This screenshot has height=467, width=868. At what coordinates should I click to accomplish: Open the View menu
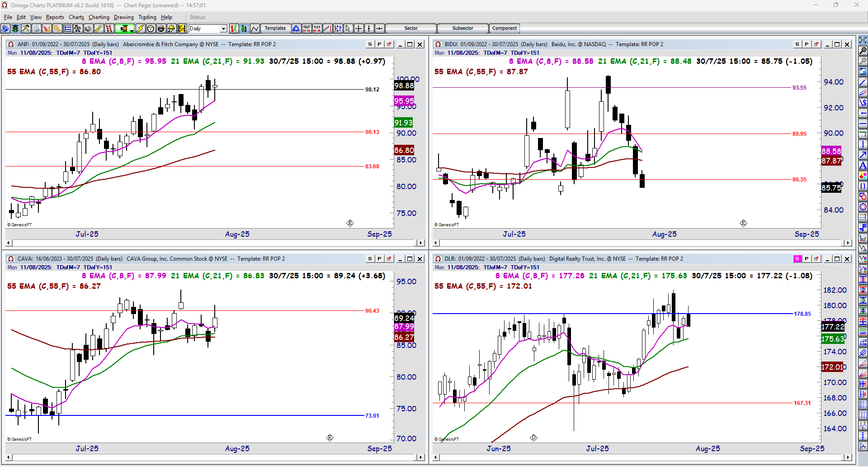coord(36,17)
